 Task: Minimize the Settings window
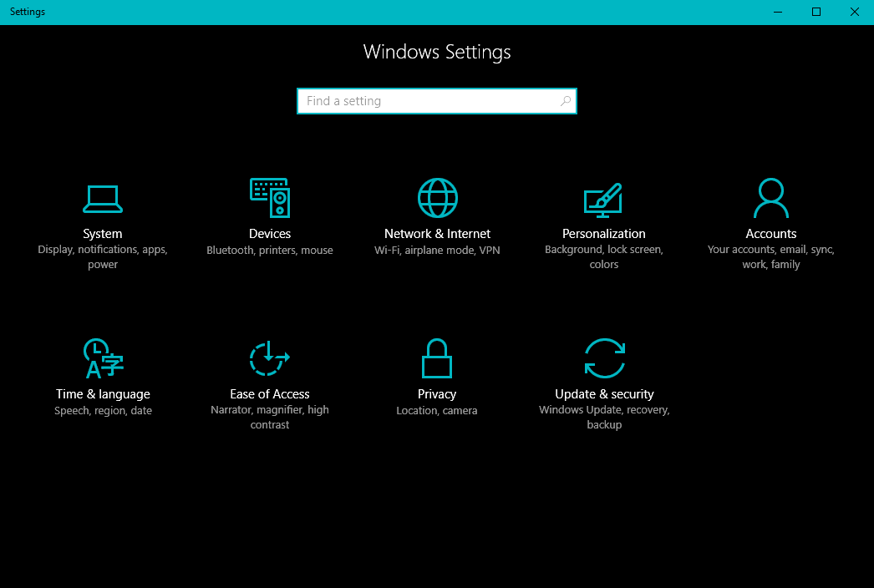(778, 12)
